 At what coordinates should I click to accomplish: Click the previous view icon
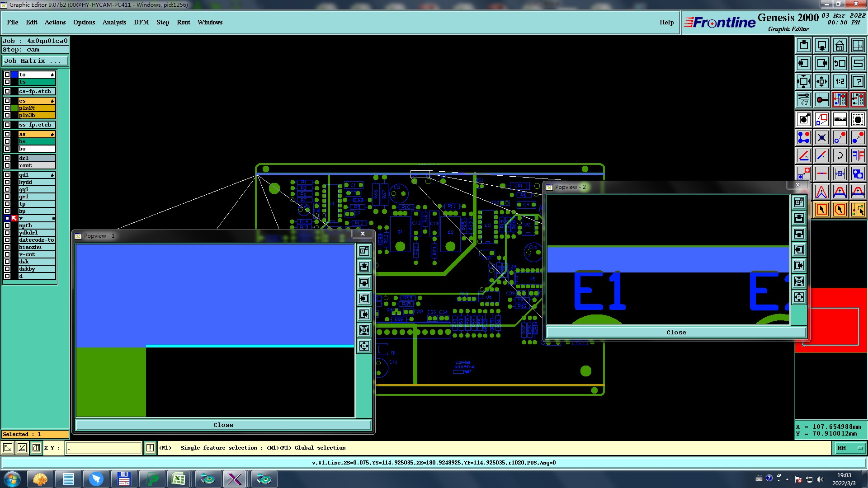click(x=840, y=63)
